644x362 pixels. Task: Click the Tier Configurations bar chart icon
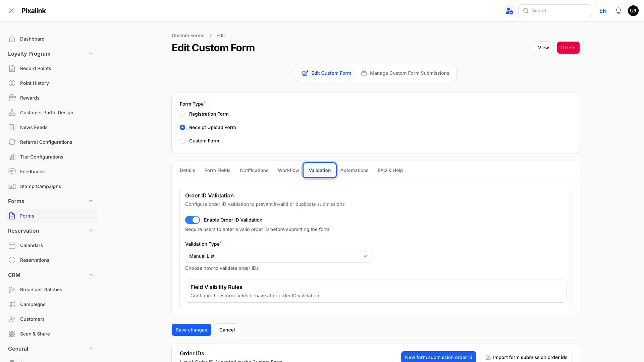click(x=12, y=157)
